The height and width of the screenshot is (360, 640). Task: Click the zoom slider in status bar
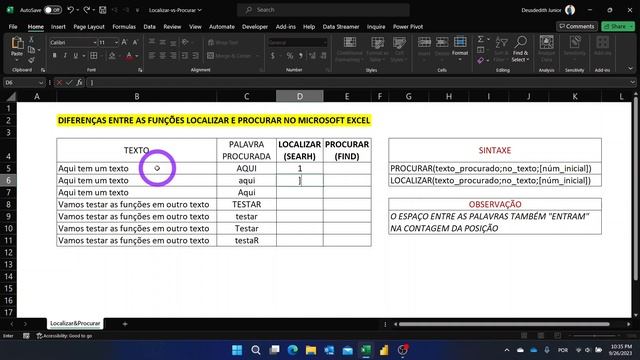[594, 336]
